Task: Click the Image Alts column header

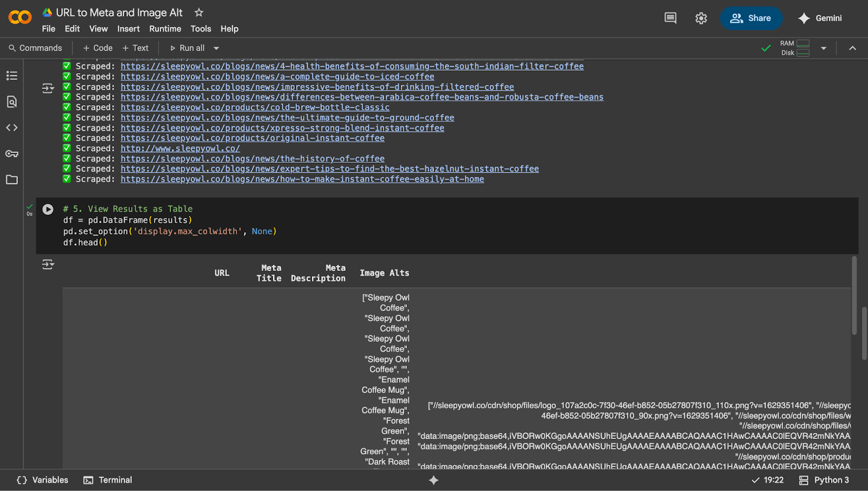Action: click(x=385, y=273)
